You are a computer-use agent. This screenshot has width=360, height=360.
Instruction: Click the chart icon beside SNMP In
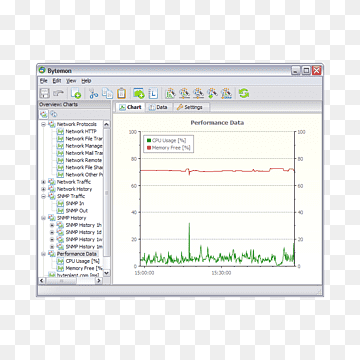point(60,203)
